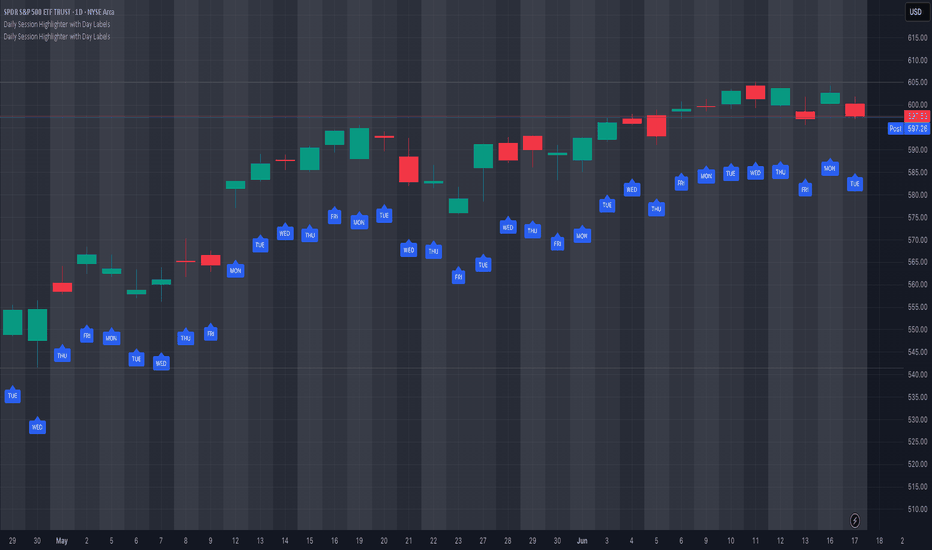Click the red candle on June 5
932x550 pixels.
[656, 125]
